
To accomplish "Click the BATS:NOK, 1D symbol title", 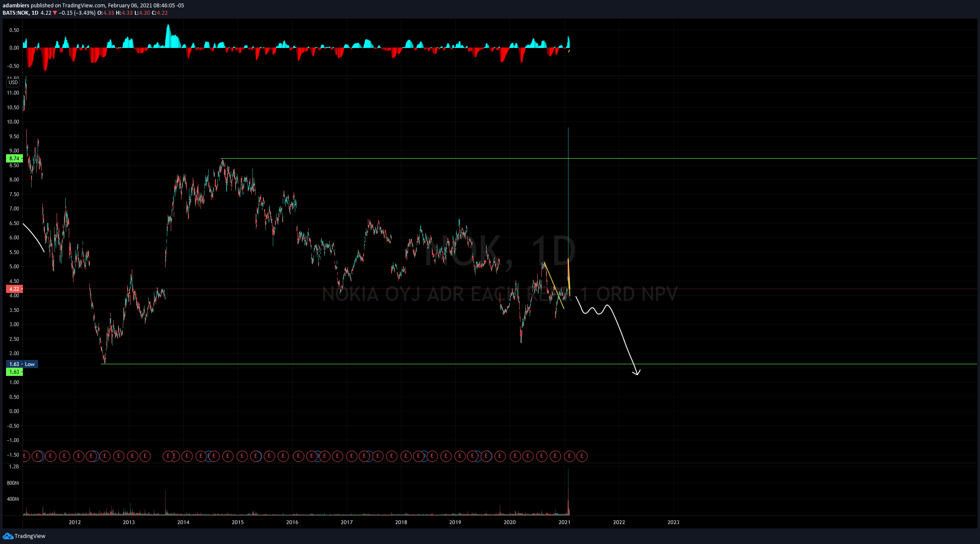I will click(20, 13).
